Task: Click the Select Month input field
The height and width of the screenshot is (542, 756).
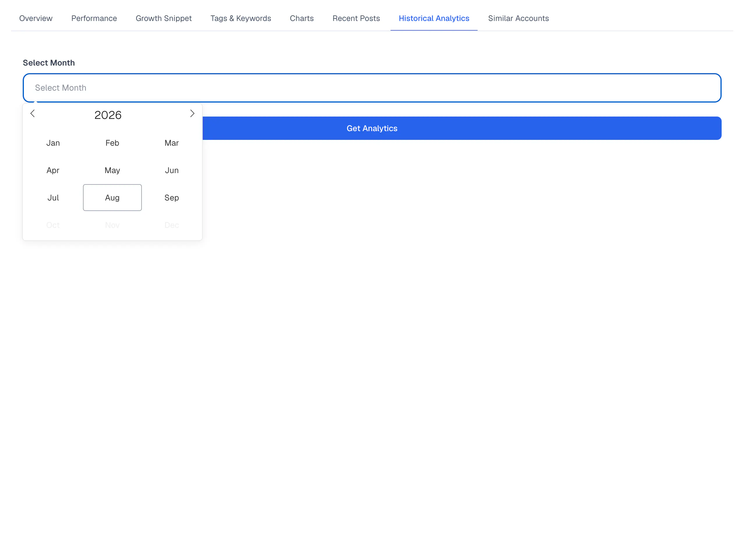Action: pyautogui.click(x=372, y=88)
